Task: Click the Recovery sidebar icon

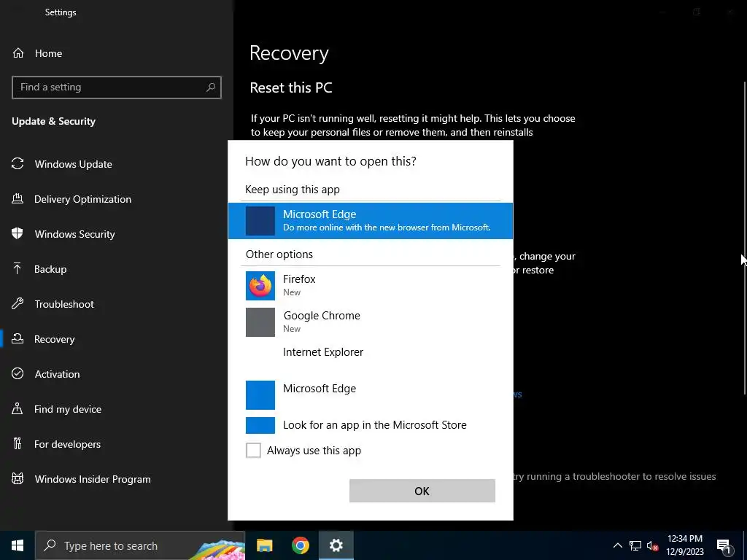Action: (18, 338)
